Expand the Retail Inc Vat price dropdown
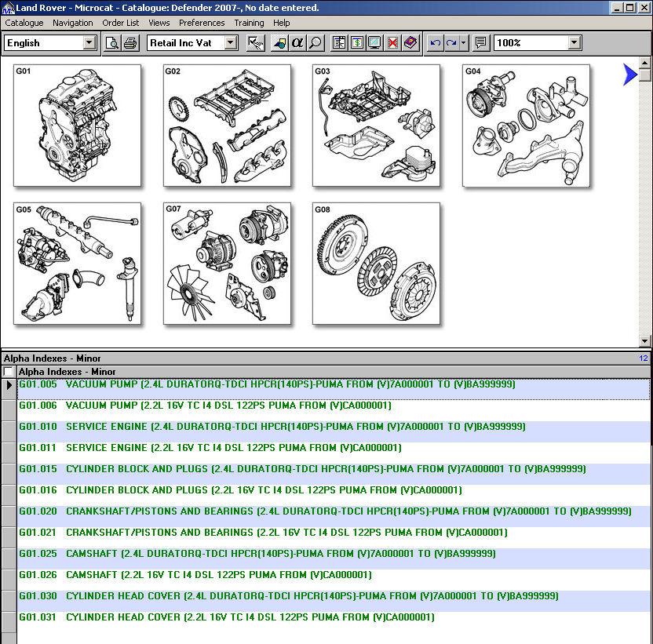The width and height of the screenshot is (653, 644). 230,43
